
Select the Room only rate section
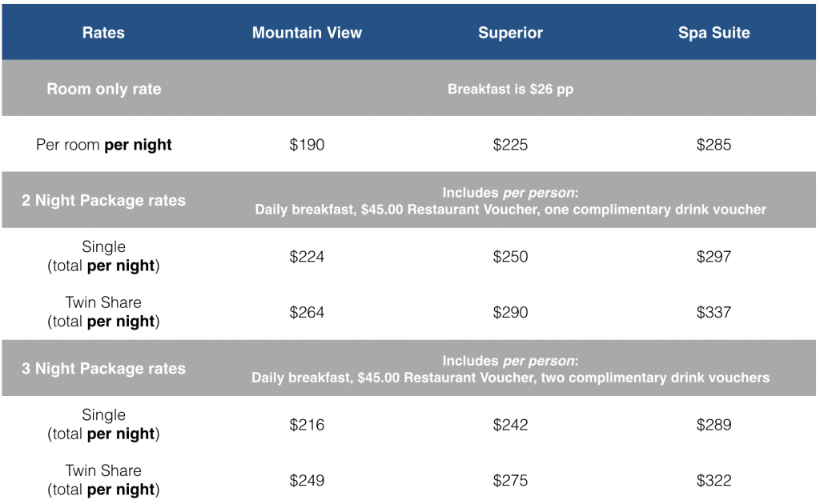tap(103, 89)
